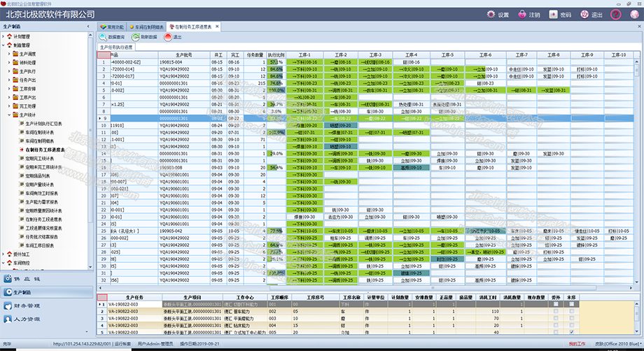Click the 注销 logout icon in header

pyautogui.click(x=522, y=15)
